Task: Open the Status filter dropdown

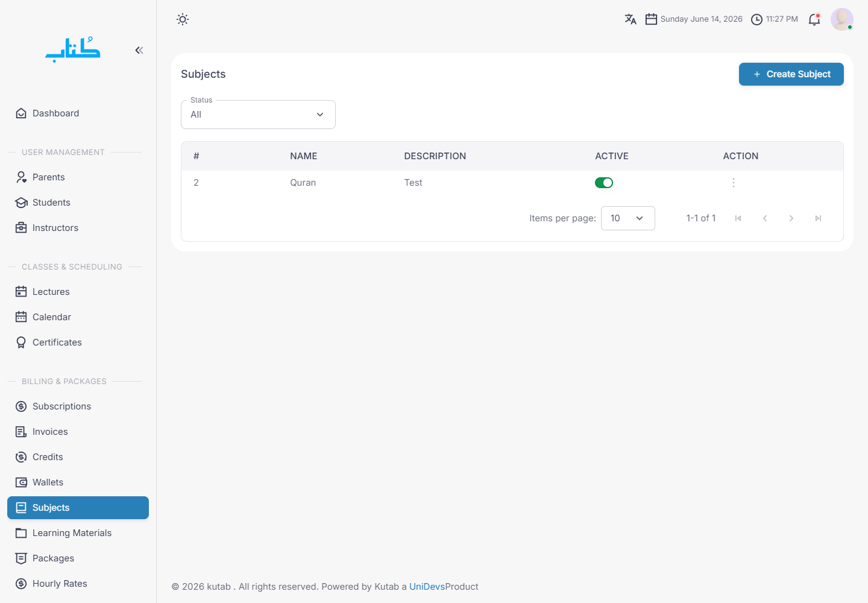Action: [x=258, y=115]
